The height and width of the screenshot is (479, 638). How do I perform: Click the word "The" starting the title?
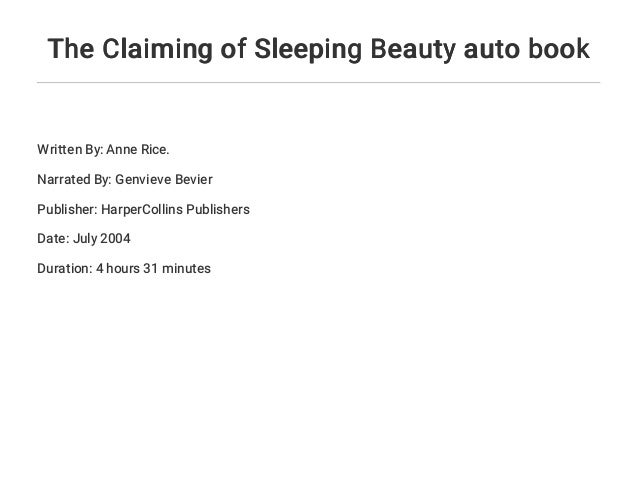click(x=70, y=49)
